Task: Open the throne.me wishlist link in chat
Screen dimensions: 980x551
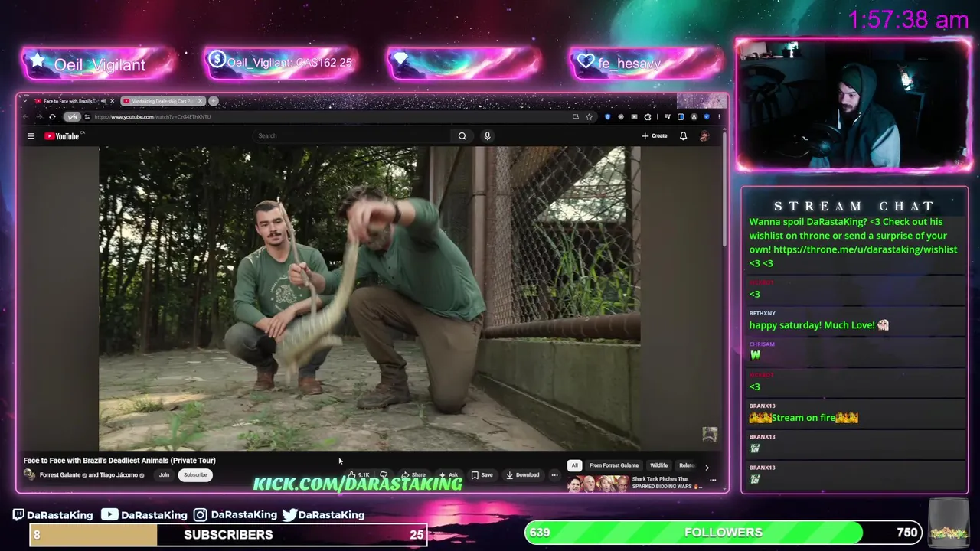Action: click(x=865, y=249)
